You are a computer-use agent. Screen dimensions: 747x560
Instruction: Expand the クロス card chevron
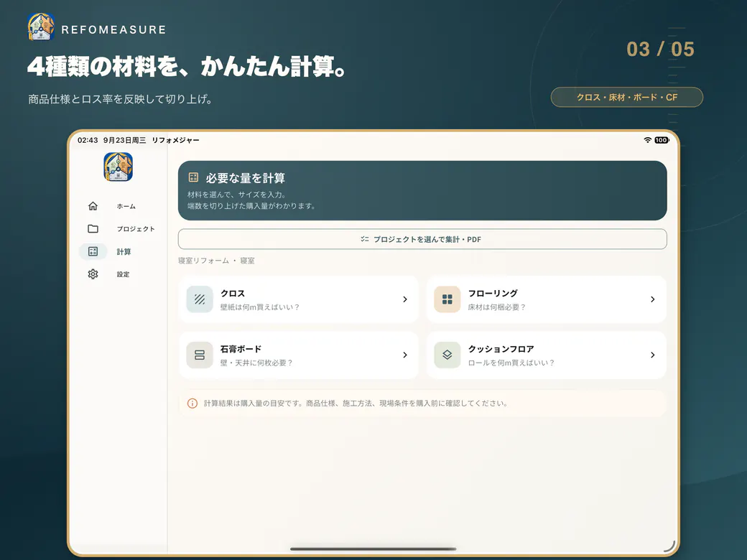pos(405,299)
